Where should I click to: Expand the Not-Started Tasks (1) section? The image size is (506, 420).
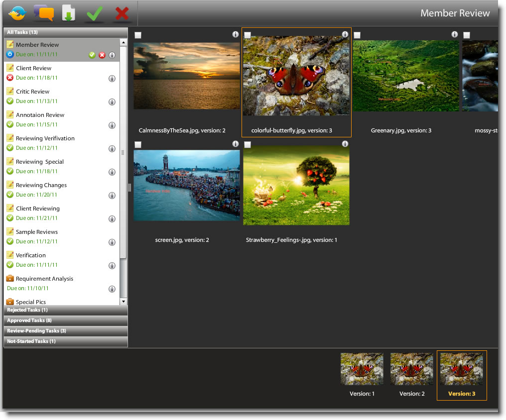pos(66,341)
